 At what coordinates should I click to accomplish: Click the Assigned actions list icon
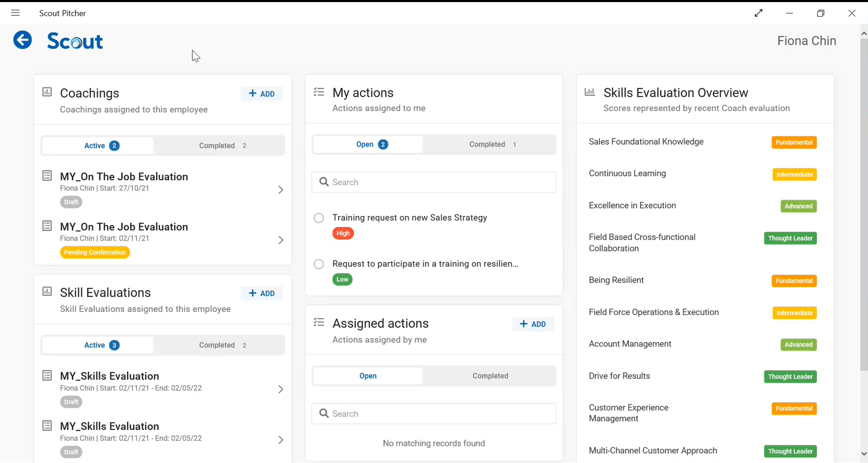[x=319, y=322]
